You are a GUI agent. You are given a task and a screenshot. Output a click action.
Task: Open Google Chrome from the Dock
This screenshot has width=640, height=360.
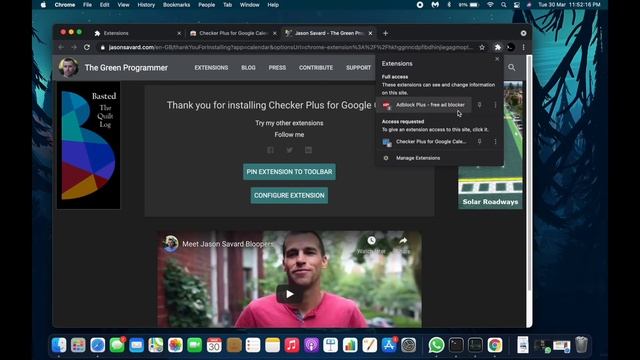click(495, 345)
